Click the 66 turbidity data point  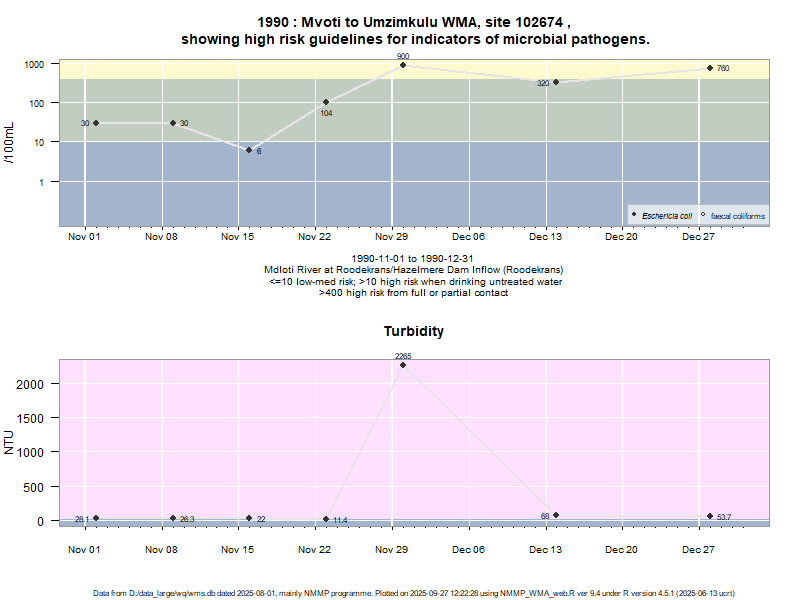(x=556, y=515)
